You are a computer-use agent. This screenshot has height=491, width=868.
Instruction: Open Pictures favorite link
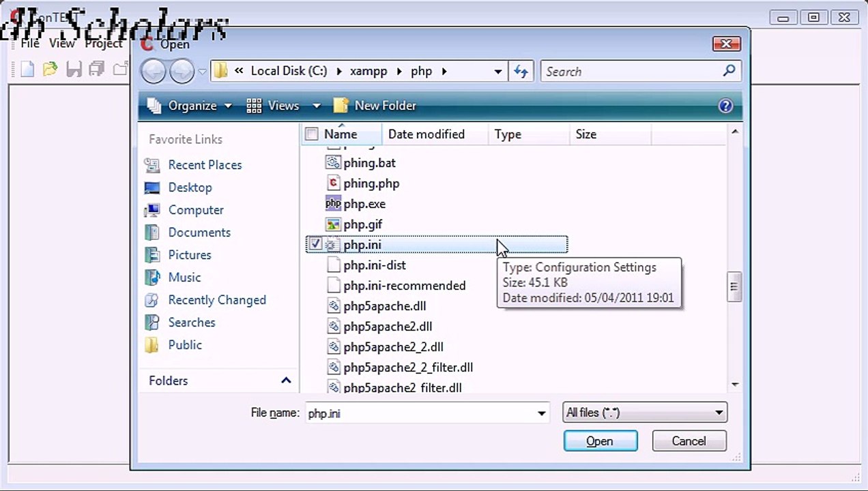click(x=190, y=255)
